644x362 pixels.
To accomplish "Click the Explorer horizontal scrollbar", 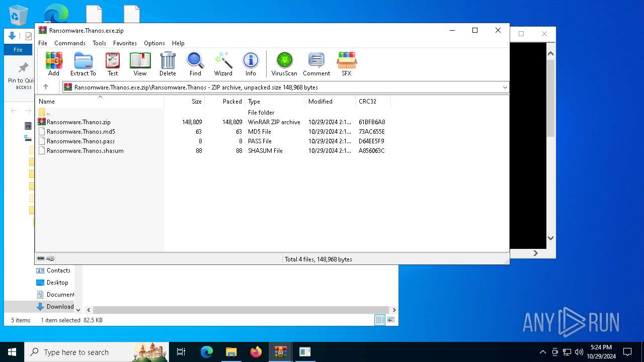I will click(241, 310).
